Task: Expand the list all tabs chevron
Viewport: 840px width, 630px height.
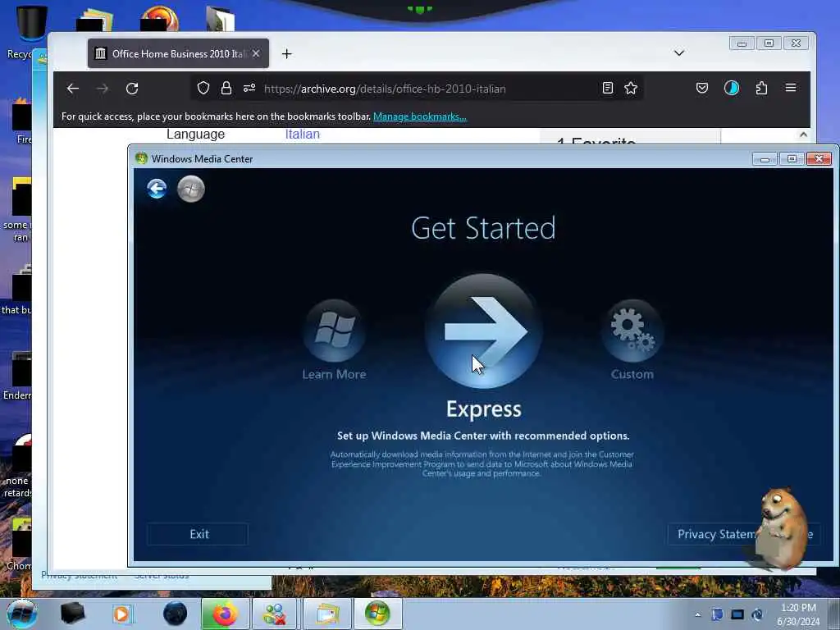Action: click(x=679, y=53)
